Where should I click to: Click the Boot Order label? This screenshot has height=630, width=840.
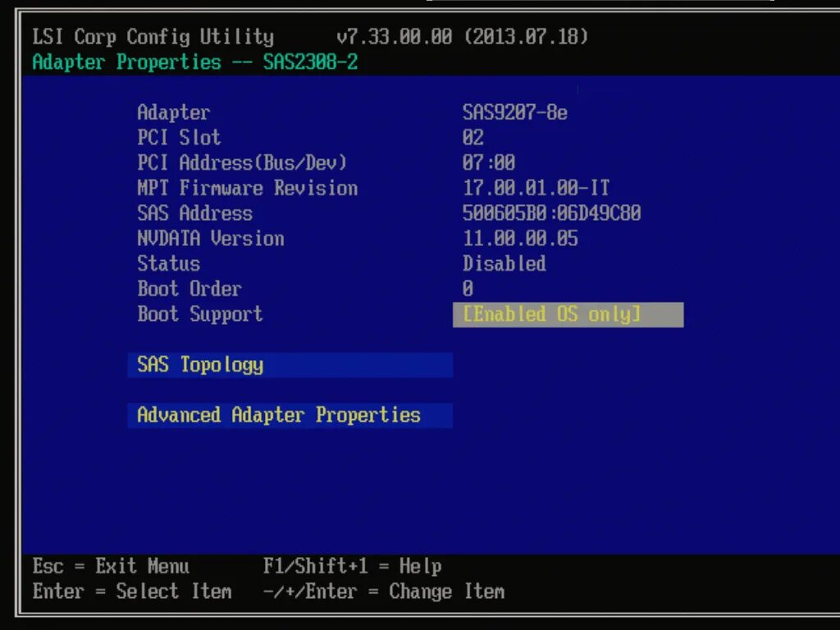tap(189, 289)
